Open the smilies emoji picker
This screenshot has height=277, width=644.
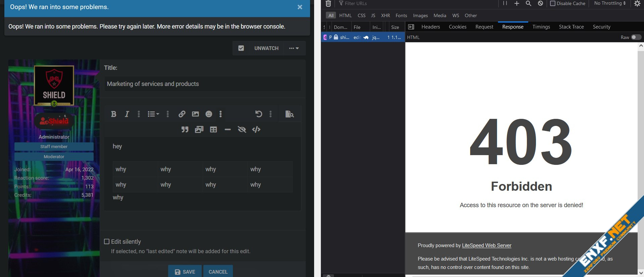pos(209,114)
